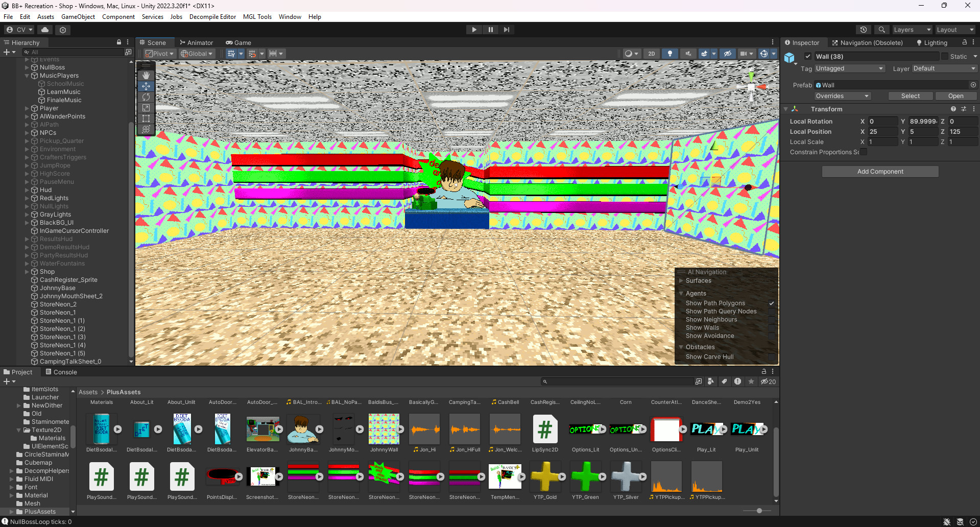980x527 pixels.
Task: Open the global search magnifier icon
Action: tap(881, 30)
